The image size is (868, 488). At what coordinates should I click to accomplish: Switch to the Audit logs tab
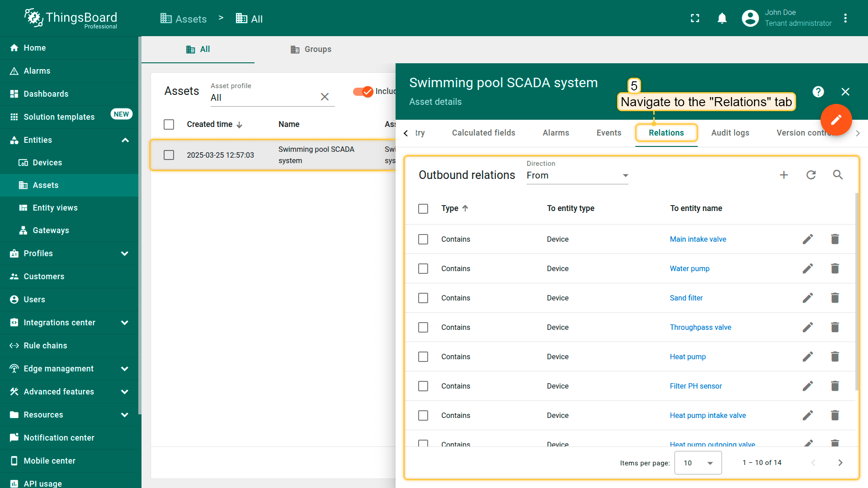[x=730, y=133]
